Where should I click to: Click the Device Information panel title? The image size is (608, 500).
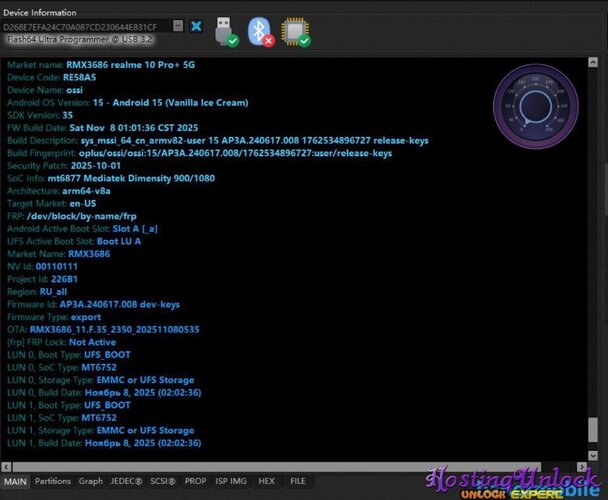pyautogui.click(x=40, y=12)
